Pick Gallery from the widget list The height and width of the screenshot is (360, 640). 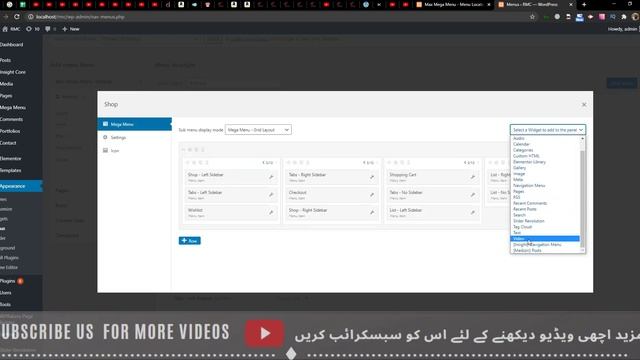519,168
